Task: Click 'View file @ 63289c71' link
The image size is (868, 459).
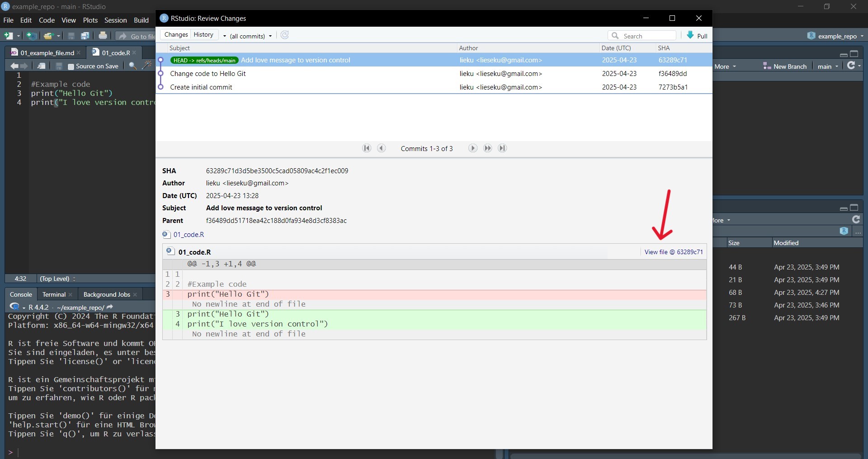Action: click(x=674, y=252)
